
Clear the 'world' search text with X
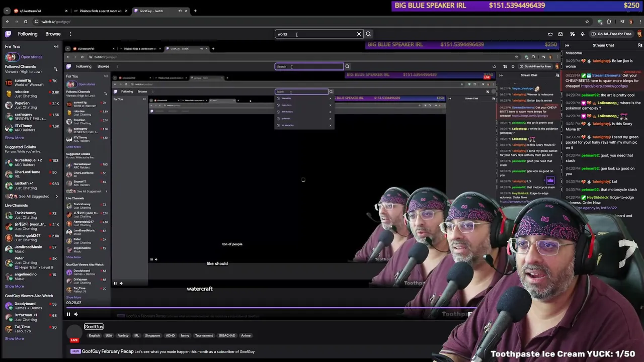(x=359, y=34)
